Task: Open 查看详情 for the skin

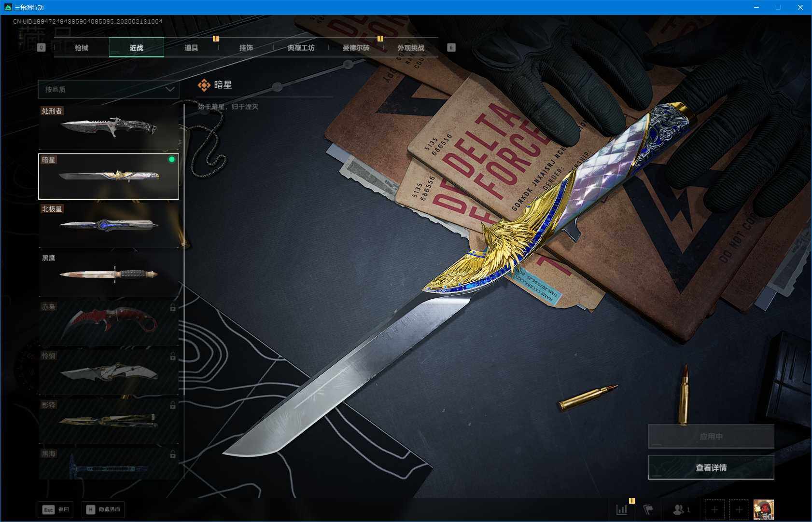Action: click(x=711, y=467)
